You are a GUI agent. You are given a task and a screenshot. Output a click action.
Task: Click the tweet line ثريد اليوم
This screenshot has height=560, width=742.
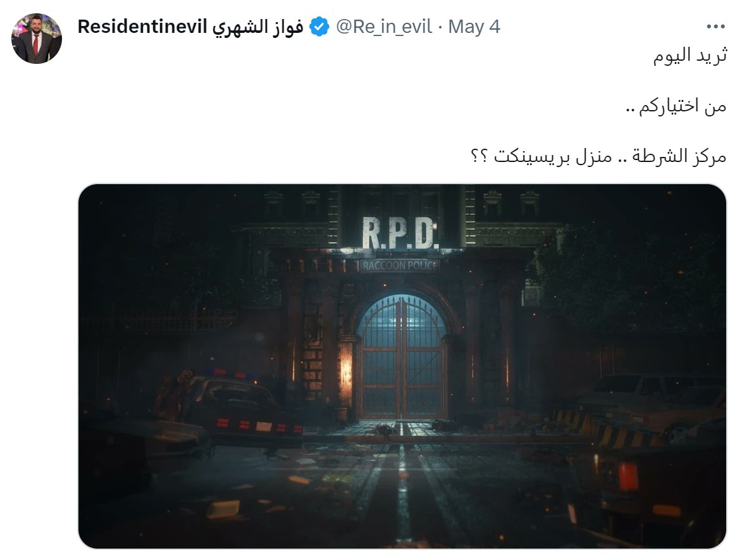(690, 56)
